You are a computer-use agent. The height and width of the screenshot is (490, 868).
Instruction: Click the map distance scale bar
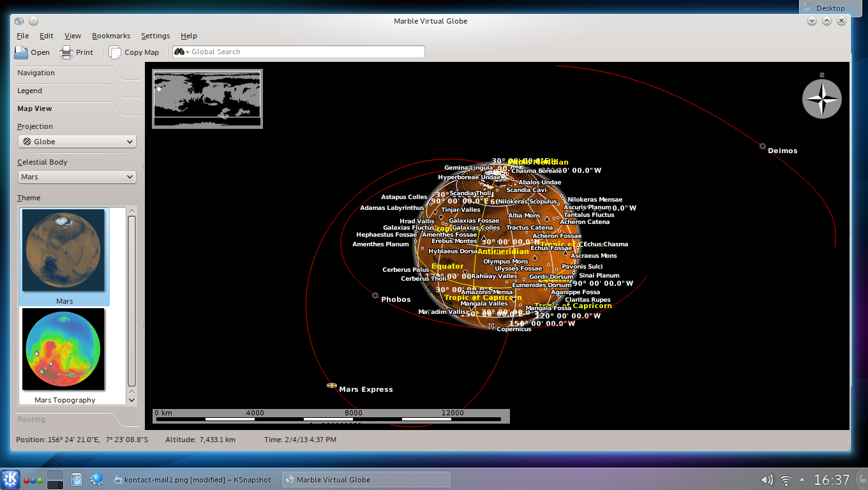pyautogui.click(x=331, y=415)
